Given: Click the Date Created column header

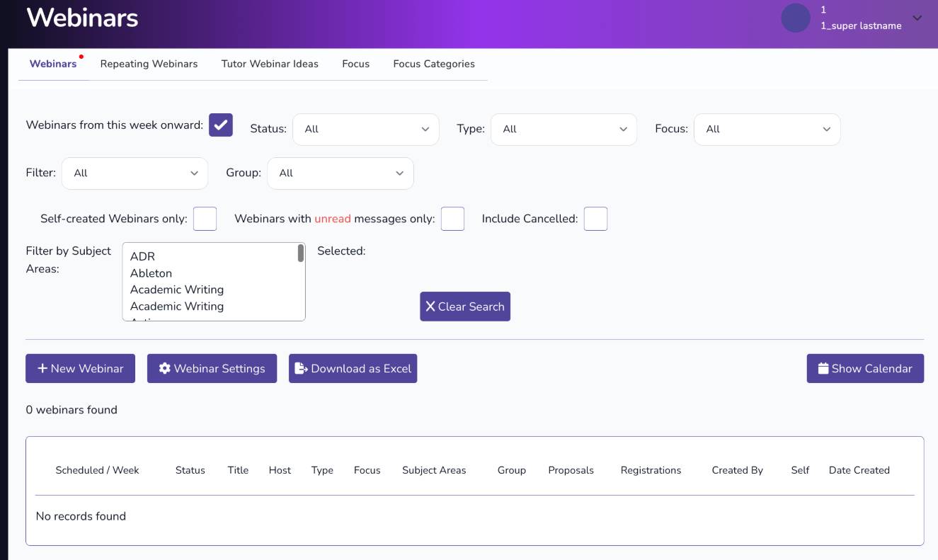Looking at the screenshot, I should click(859, 470).
